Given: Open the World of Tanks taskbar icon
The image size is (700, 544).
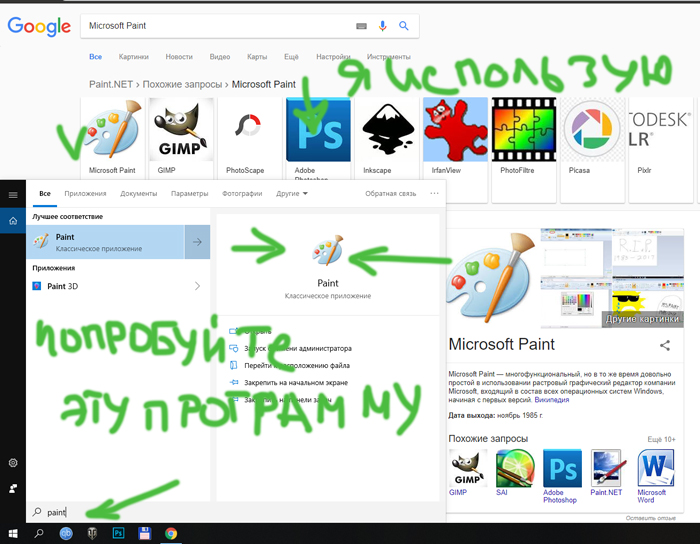Looking at the screenshot, I should 92,533.
